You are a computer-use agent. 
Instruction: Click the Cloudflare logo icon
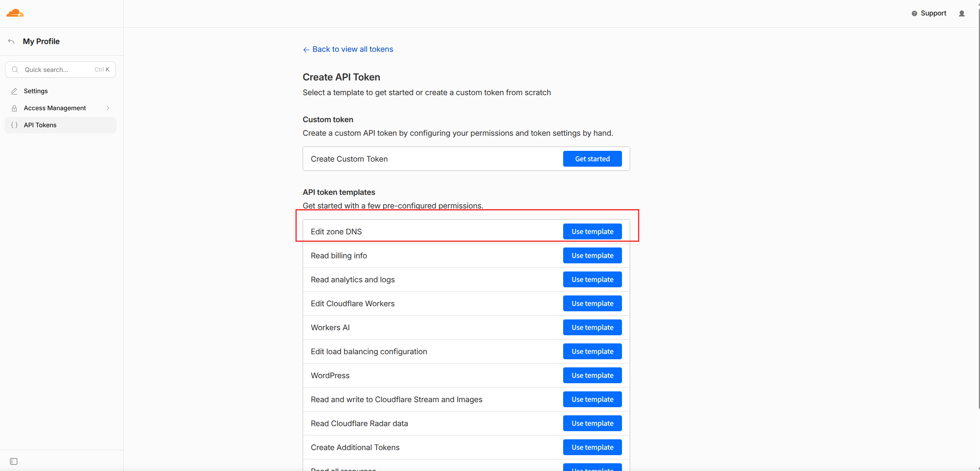15,13
